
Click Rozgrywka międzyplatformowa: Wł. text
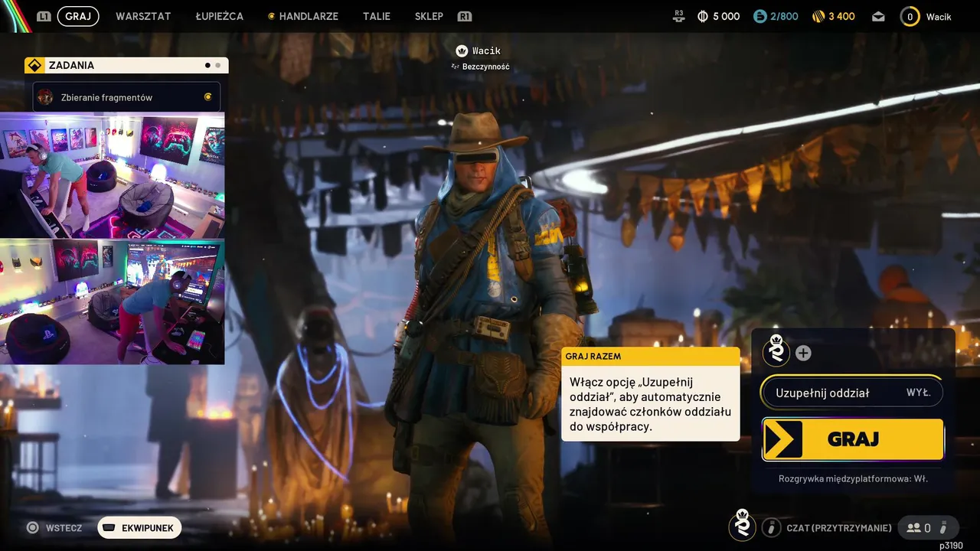[853, 479]
